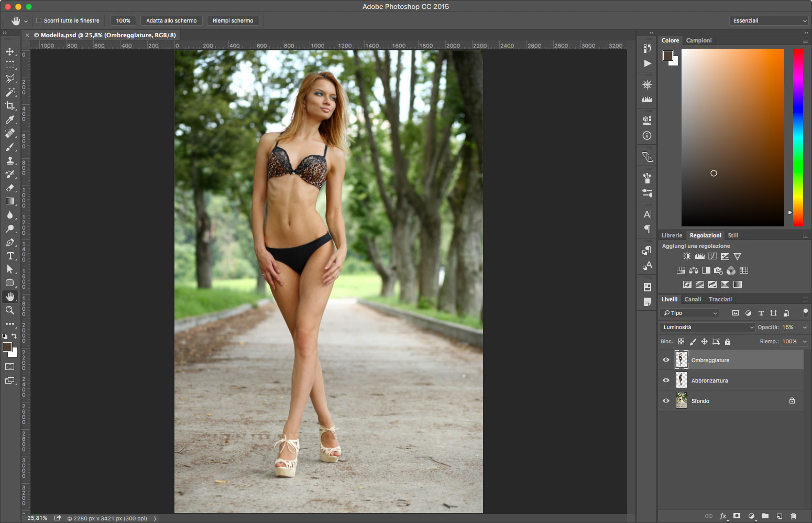Select the Clone Stamp tool
This screenshot has width=812, height=523.
10,160
